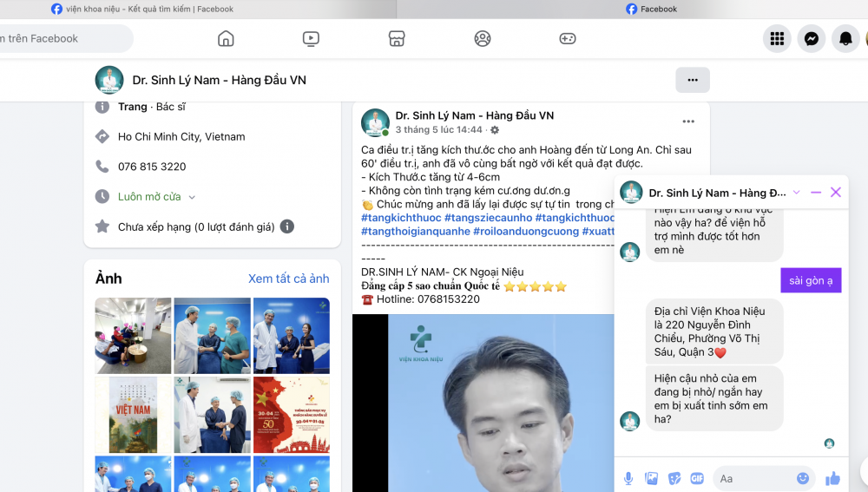Open the Gaming icon in navbar
The height and width of the screenshot is (492, 868).
tap(568, 39)
